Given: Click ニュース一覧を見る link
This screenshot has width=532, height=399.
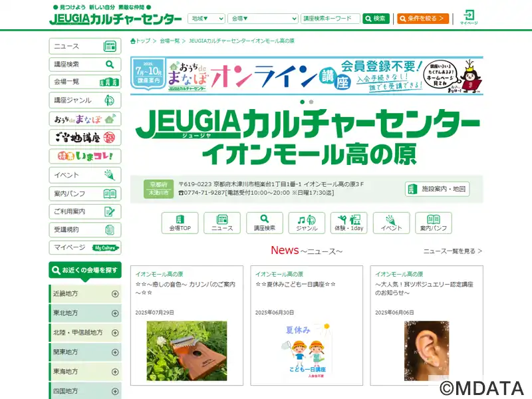Looking at the screenshot, I should point(453,251).
